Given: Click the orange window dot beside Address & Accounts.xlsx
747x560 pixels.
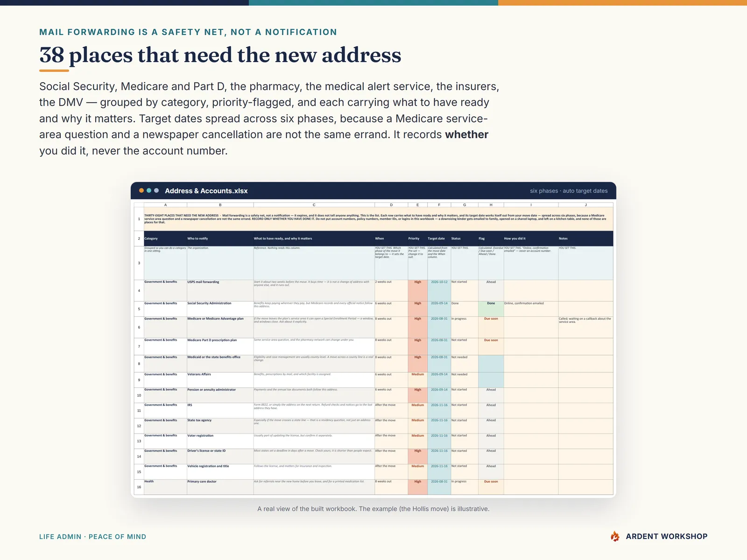Looking at the screenshot, I should coord(141,190).
